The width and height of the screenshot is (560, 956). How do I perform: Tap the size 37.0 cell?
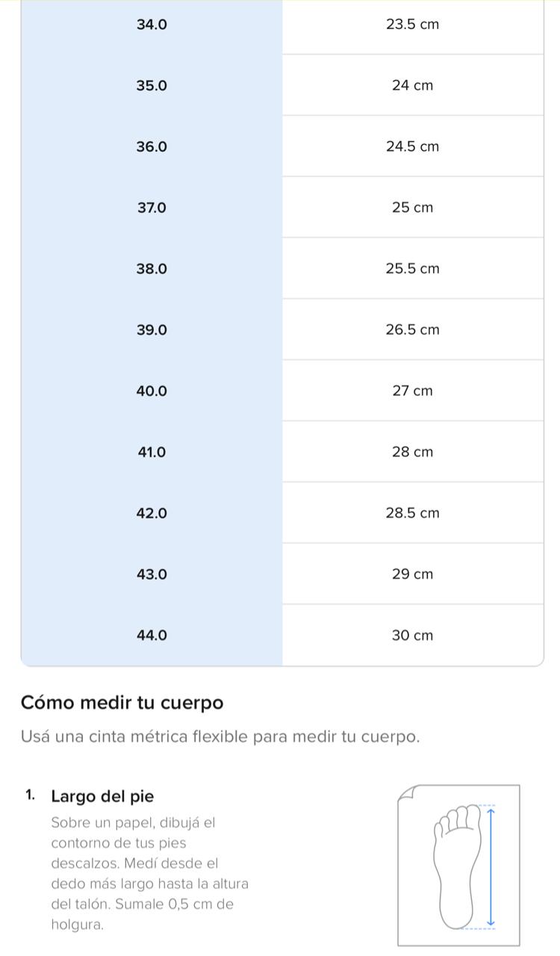(152, 208)
